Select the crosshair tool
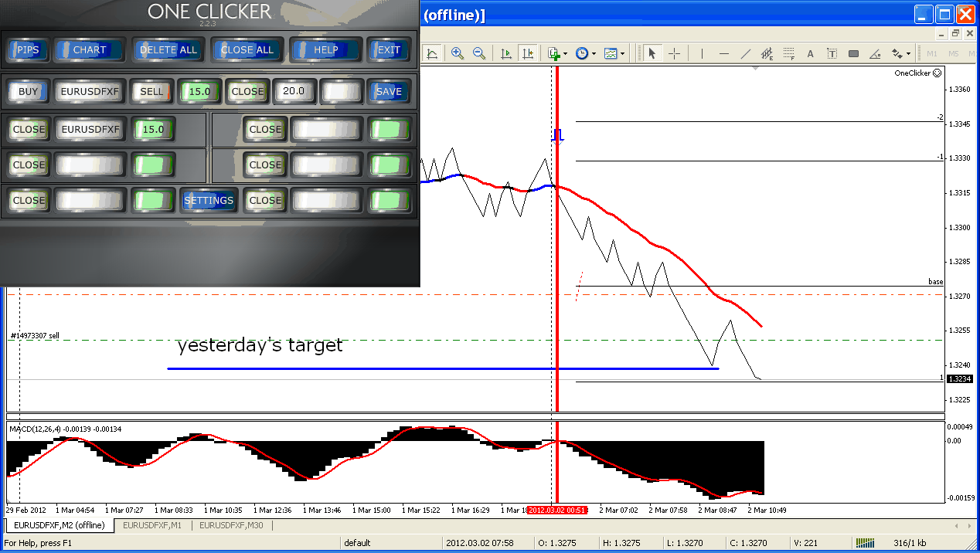This screenshot has width=980, height=553. tap(674, 53)
